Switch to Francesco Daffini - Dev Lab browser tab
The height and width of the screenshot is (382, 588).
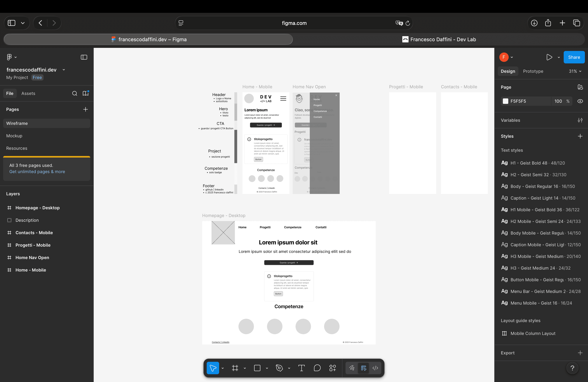439,39
